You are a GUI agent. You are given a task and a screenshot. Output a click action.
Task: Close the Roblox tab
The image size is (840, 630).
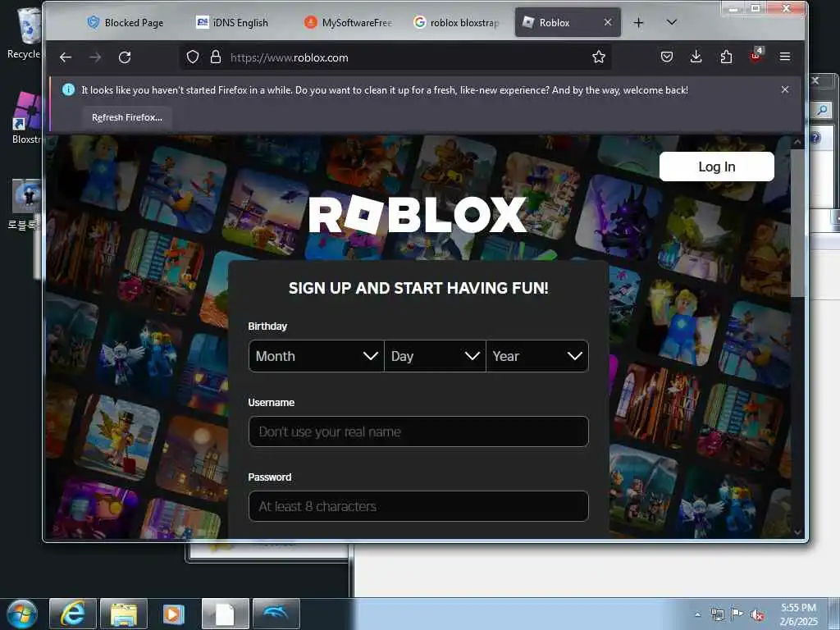[608, 22]
